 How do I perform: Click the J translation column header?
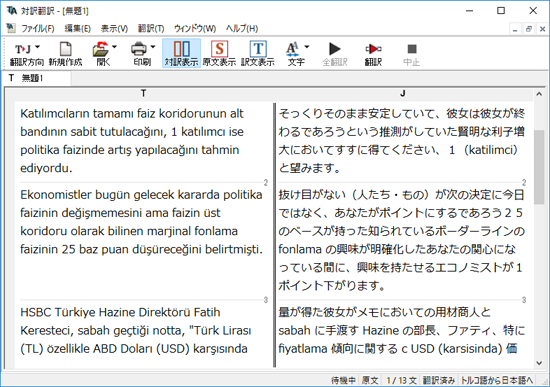(403, 93)
